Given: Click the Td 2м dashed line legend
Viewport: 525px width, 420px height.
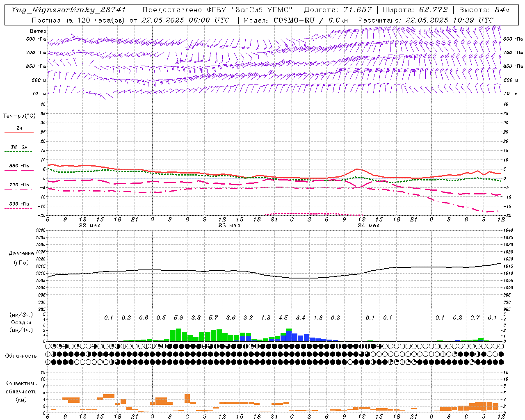Looking at the screenshot, I should click(x=19, y=148).
